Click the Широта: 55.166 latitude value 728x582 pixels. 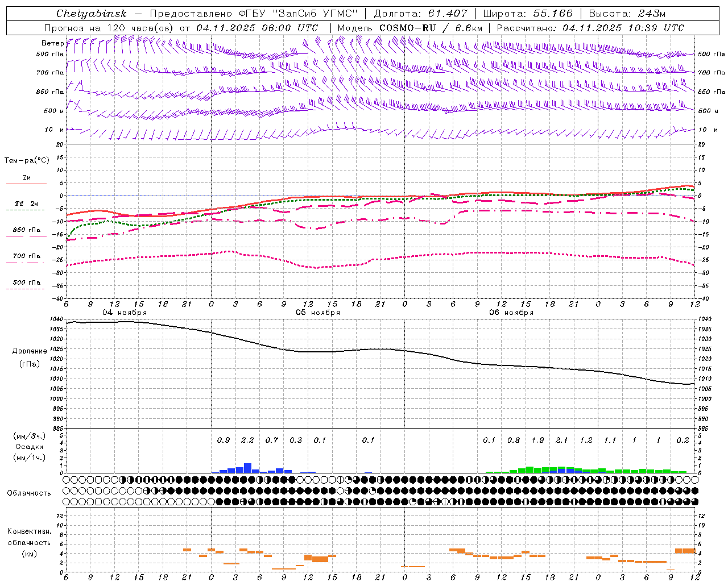point(528,14)
